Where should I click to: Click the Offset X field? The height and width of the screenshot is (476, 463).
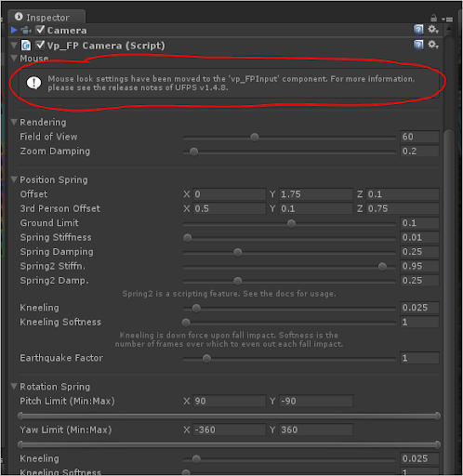[x=230, y=194]
